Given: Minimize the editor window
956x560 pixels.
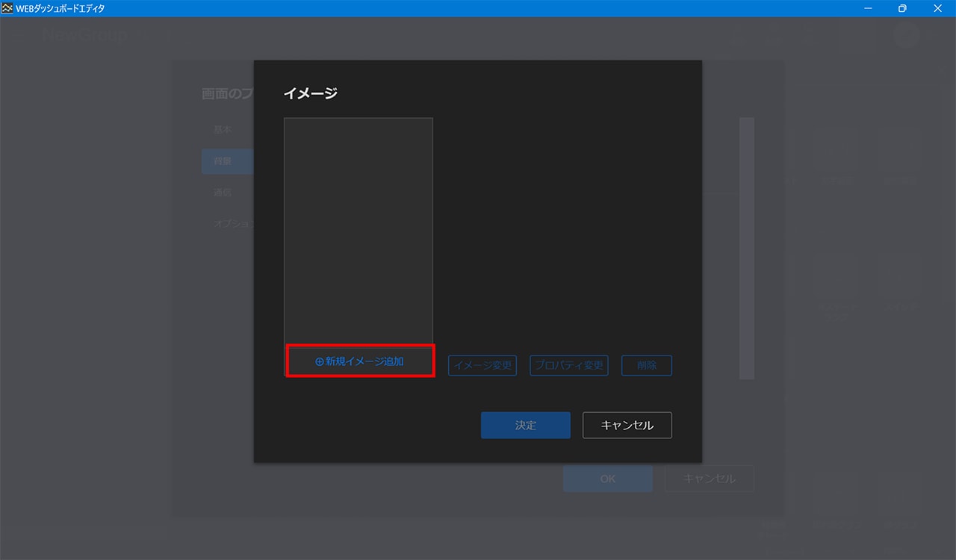Looking at the screenshot, I should pos(869,8).
